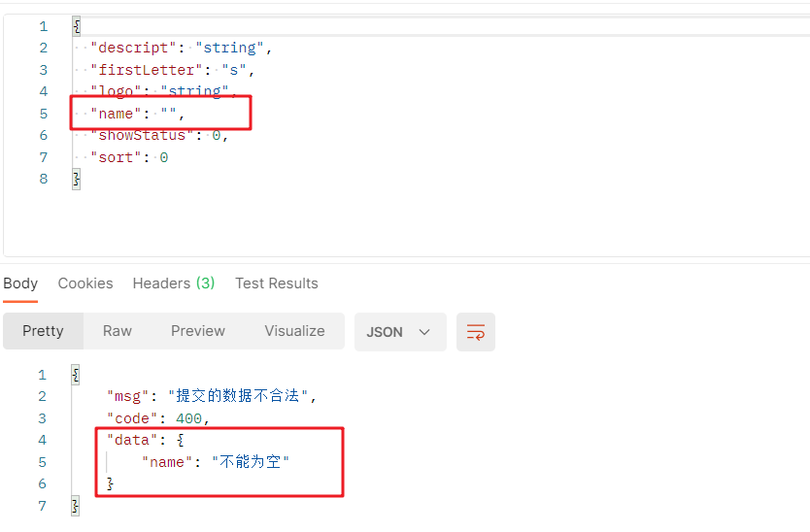This screenshot has height=532, width=810.
Task: Toggle the word wrap icon button
Action: coord(475,332)
